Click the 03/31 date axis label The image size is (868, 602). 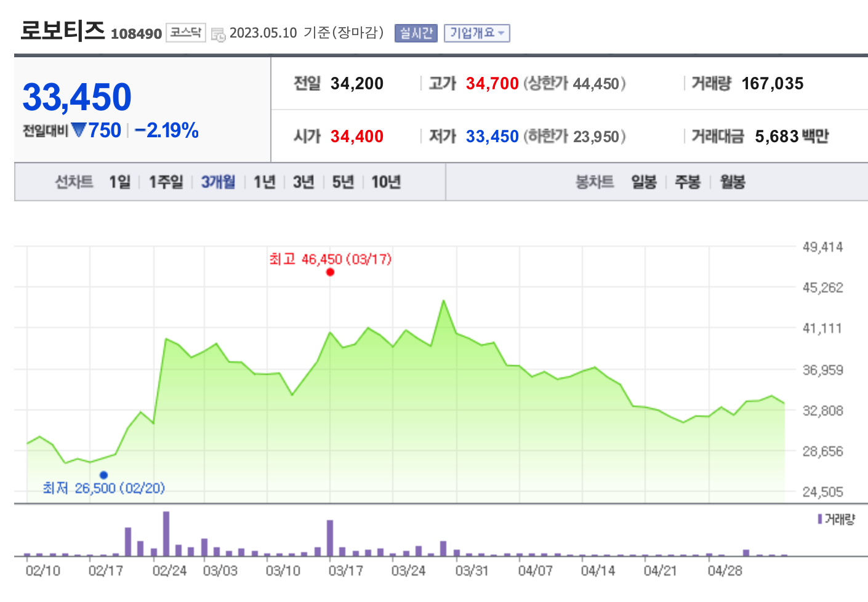point(472,571)
